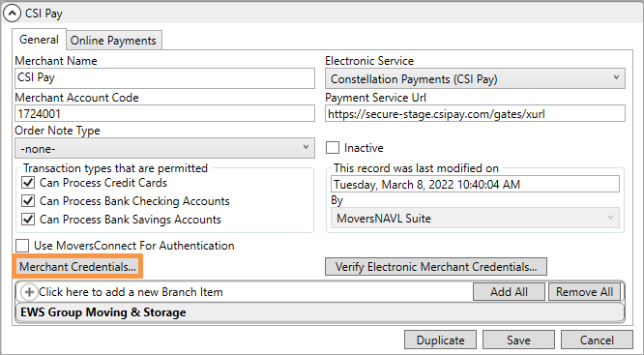Image resolution: width=644 pixels, height=355 pixels.
Task: Collapse the CSI Pay section
Action: point(12,14)
